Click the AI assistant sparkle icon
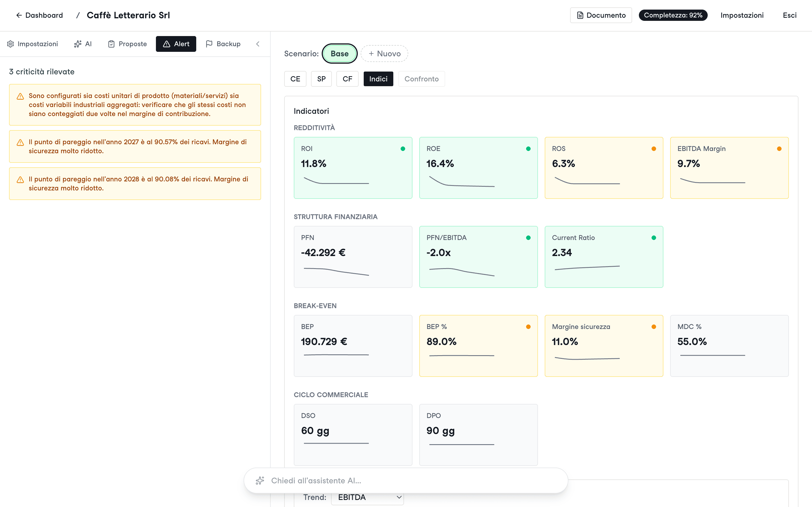 coord(260,481)
